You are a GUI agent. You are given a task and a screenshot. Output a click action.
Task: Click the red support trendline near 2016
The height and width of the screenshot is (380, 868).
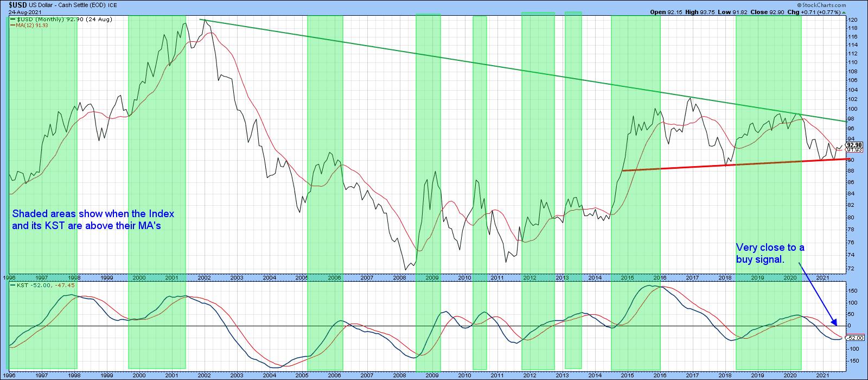[660, 169]
